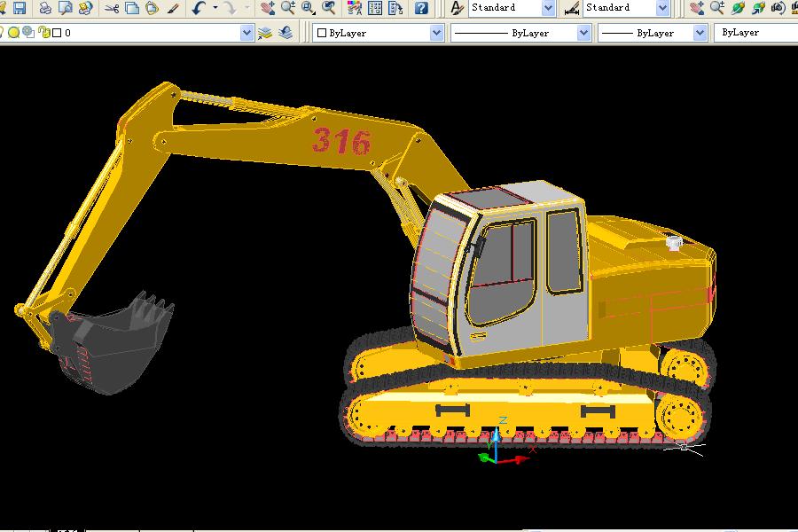Click the Zoom Window flyout icon
This screenshot has width=798, height=532.
coord(309,8)
